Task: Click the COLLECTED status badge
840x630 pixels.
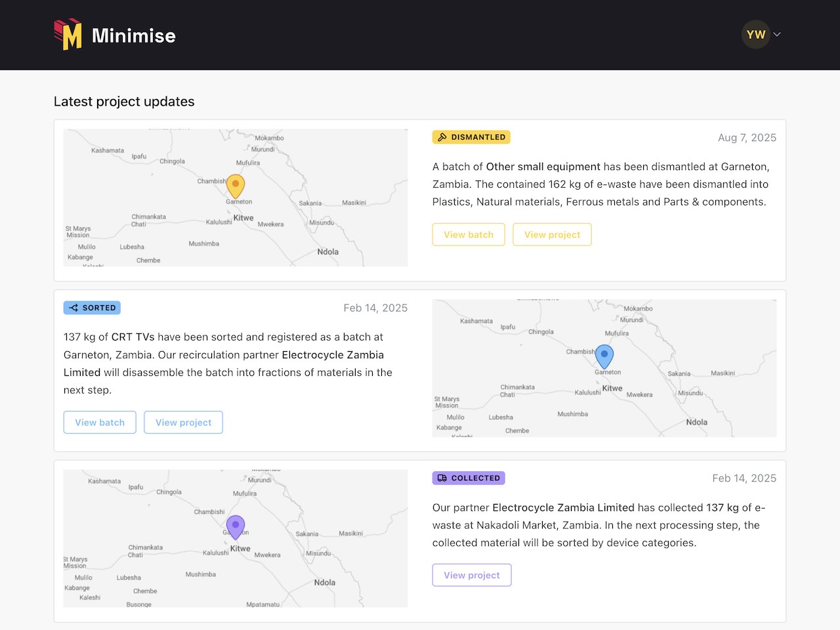Action: coord(468,478)
